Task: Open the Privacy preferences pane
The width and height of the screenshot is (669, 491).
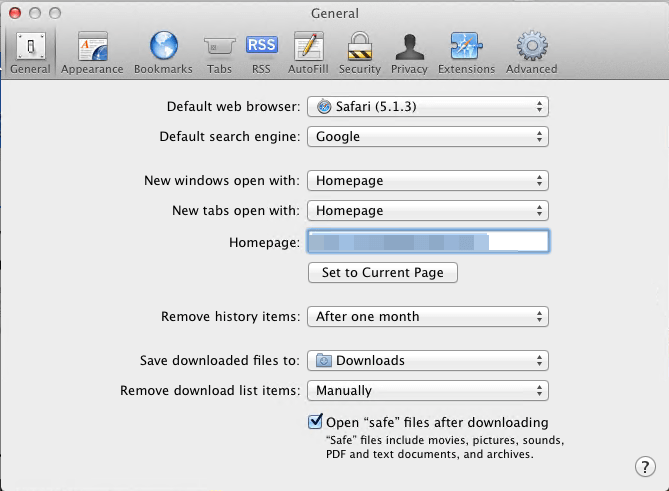Action: (x=409, y=53)
